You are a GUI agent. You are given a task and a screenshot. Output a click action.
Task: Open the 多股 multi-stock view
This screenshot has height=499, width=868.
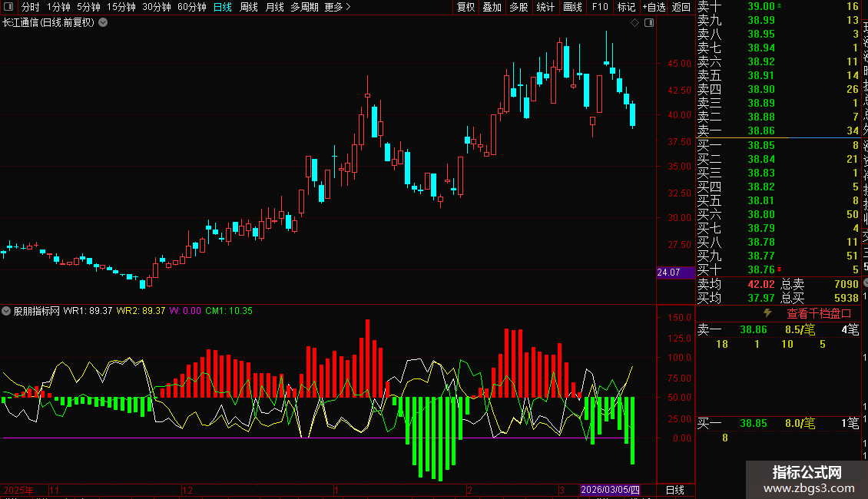click(x=518, y=7)
